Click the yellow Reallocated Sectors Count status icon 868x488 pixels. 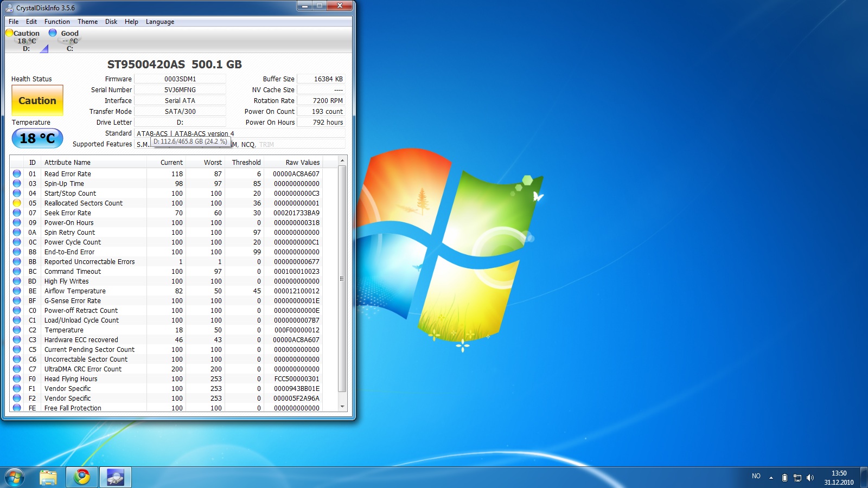pos(17,203)
